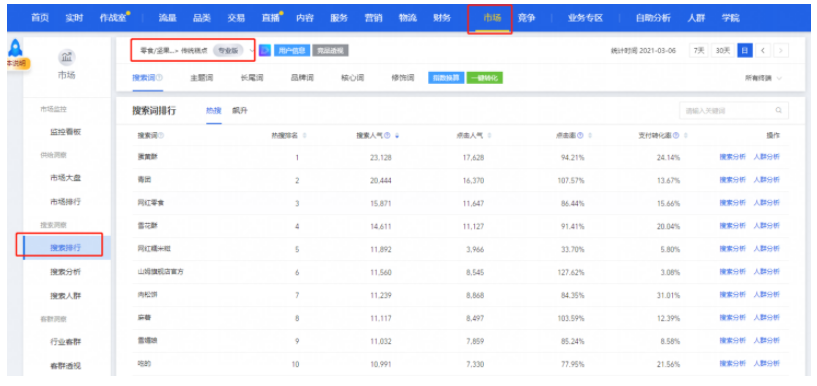Select 7天 time range

(x=698, y=51)
